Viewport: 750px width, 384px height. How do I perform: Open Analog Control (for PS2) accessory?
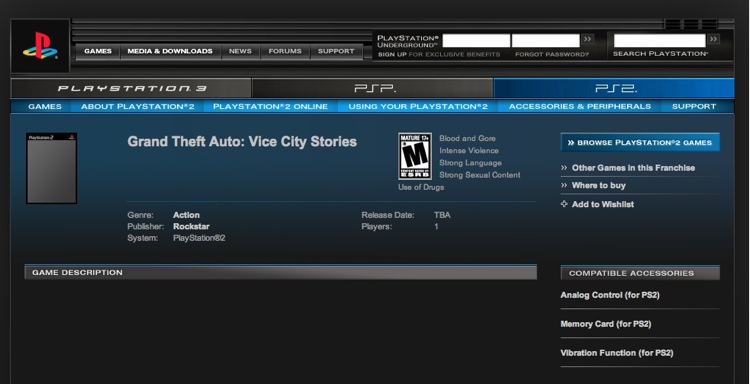pos(610,295)
